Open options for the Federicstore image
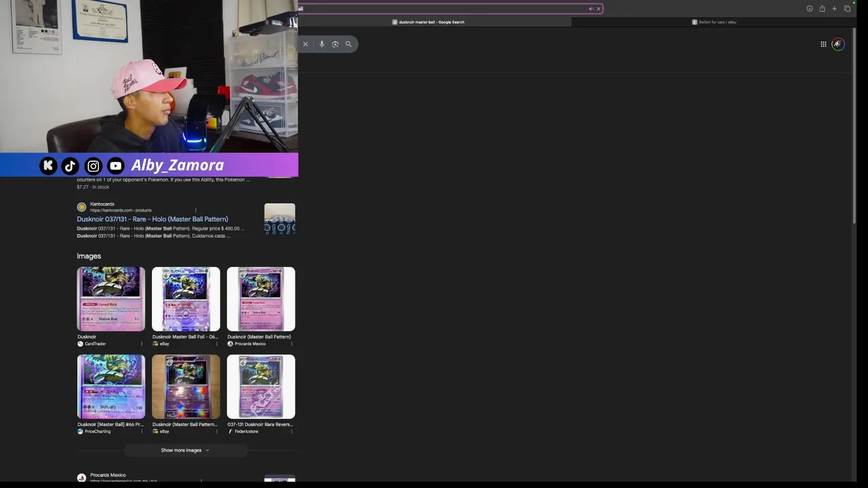The width and height of the screenshot is (868, 488). (x=292, y=431)
